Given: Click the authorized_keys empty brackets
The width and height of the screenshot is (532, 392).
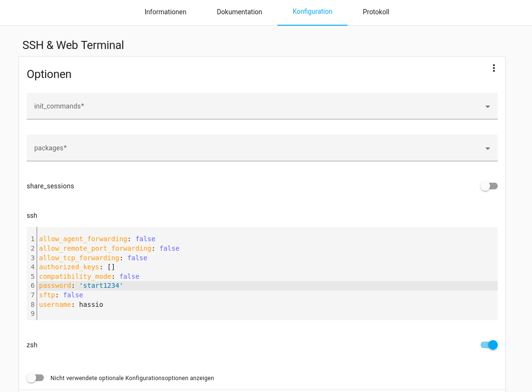Looking at the screenshot, I should point(111,267).
